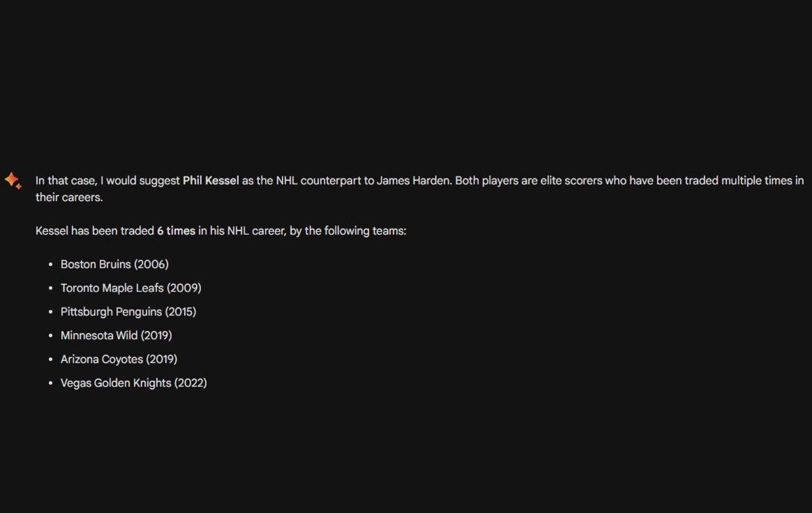Image resolution: width=812 pixels, height=513 pixels.
Task: Click the bullet beside Boston Bruins
Action: (51, 265)
